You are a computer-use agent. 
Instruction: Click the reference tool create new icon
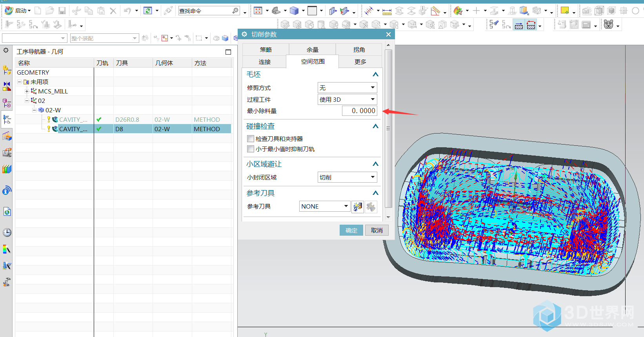358,207
